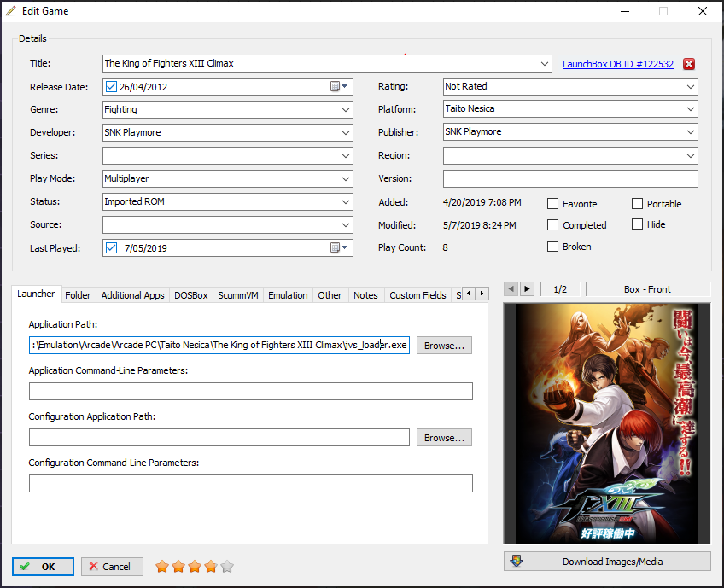Screen dimensions: 724x588
Task: Open the Release Date calendar picker
Action: (x=340, y=87)
